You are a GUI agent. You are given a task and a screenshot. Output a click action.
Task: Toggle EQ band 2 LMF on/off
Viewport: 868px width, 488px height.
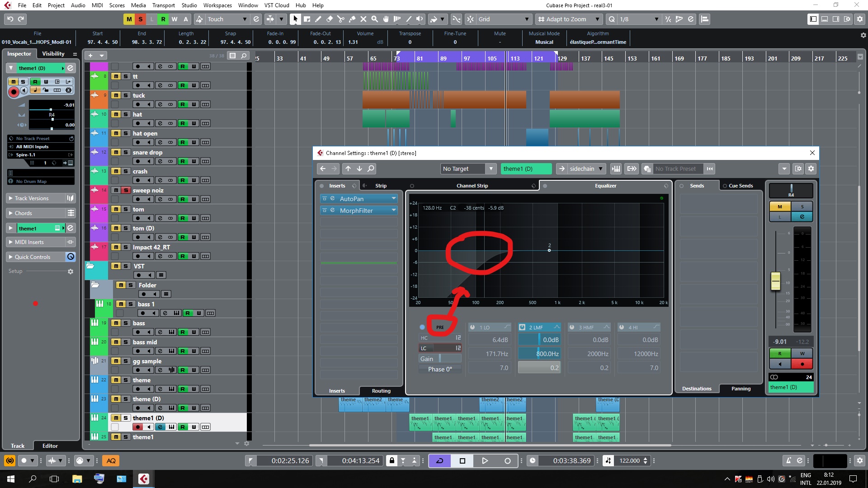[522, 327]
